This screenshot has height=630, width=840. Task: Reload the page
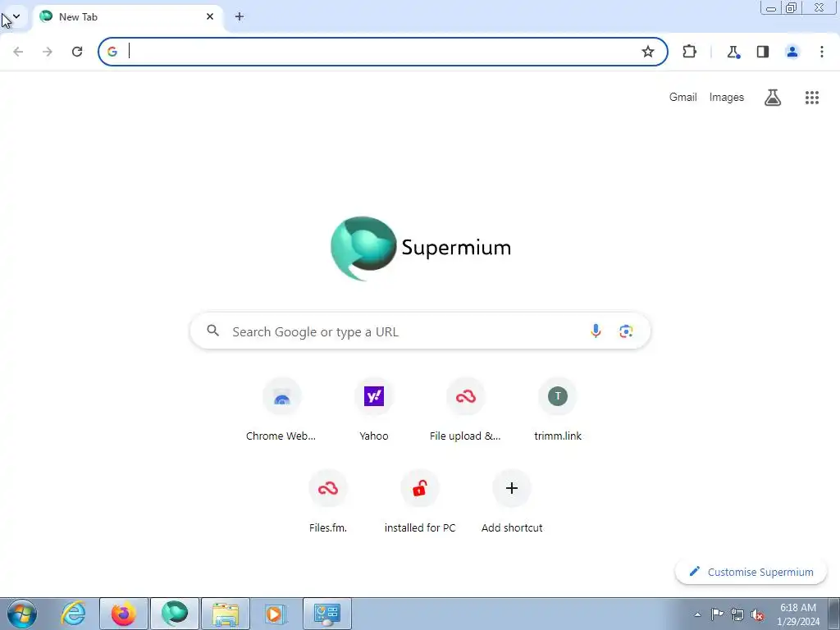pos(77,52)
